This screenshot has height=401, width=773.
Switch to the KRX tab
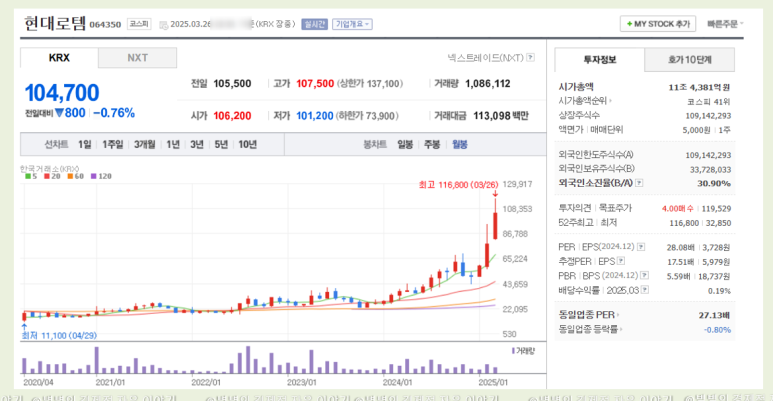(59, 58)
